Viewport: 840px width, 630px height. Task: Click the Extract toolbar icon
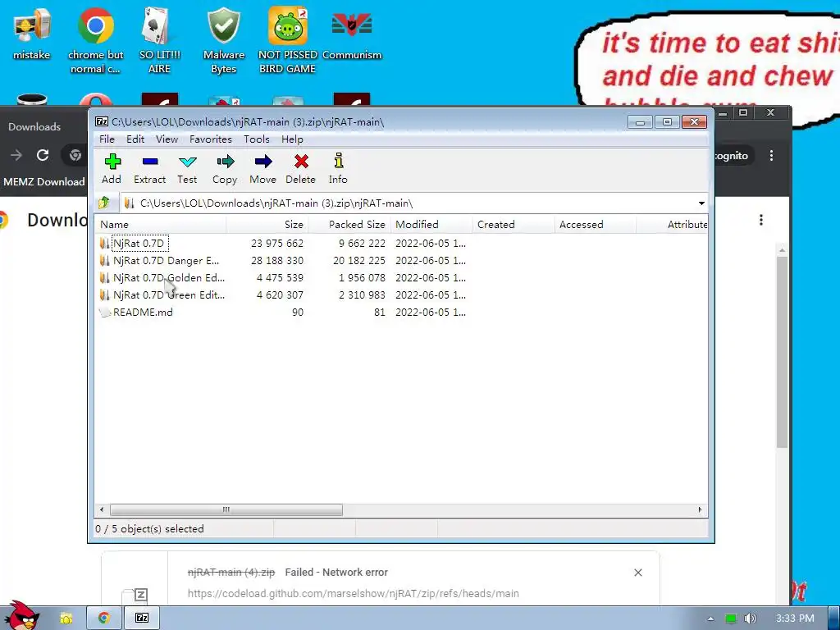(149, 168)
